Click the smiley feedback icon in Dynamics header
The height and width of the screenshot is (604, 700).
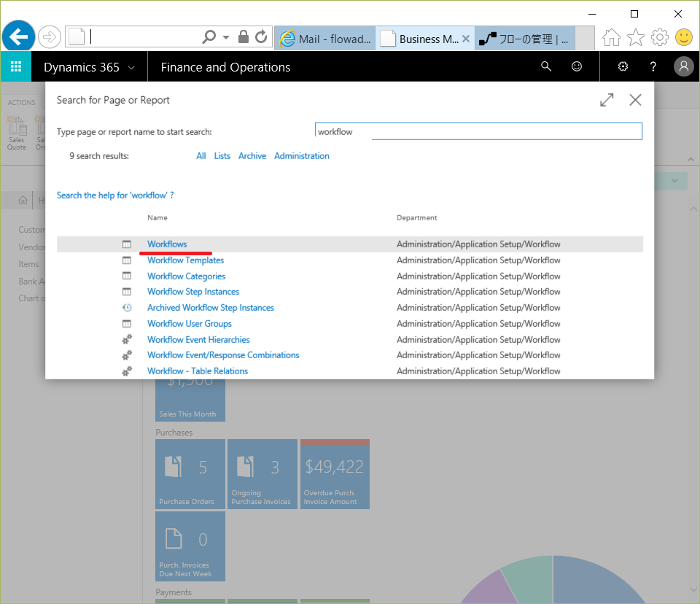click(577, 66)
